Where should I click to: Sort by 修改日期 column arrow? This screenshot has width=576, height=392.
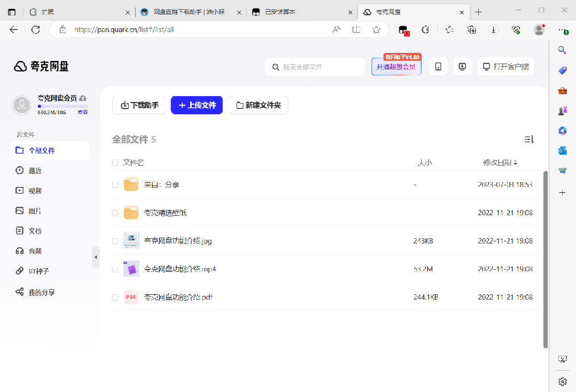515,162
